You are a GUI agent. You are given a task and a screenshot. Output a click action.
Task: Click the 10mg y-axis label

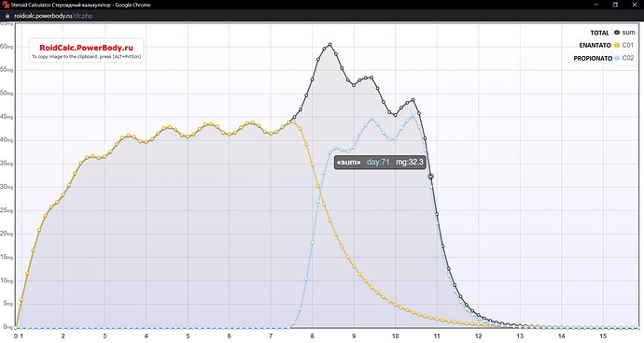(7, 280)
